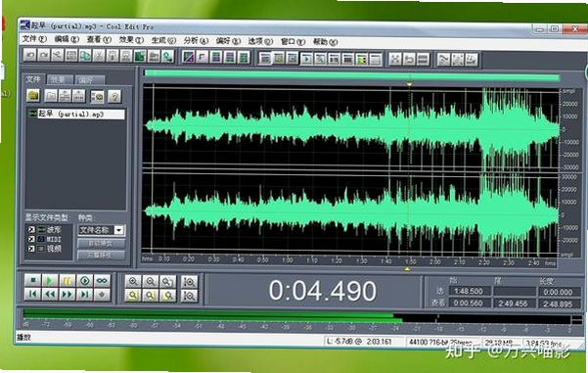Switch to the 效果 tab in side panel
This screenshot has height=373, width=588.
[59, 79]
